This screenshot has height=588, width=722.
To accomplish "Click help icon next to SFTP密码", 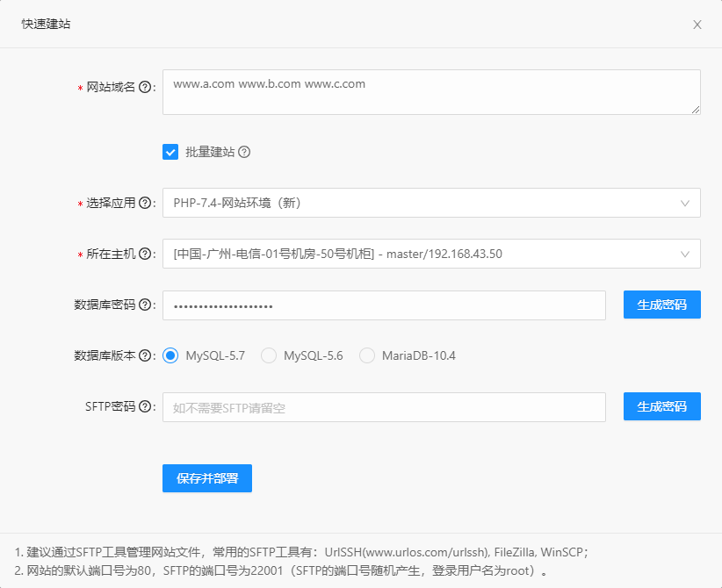I will pyautogui.click(x=145, y=406).
